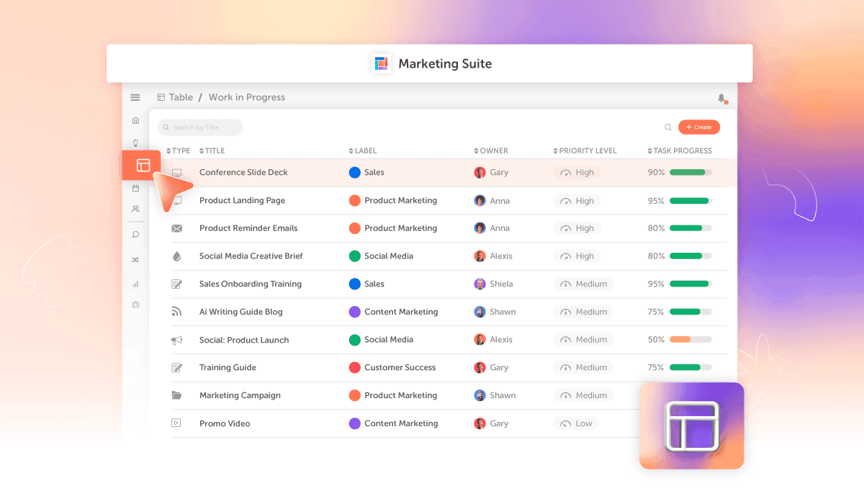Open the hamburger menu in the sidebar
The height and width of the screenshot is (504, 864).
coord(135,97)
